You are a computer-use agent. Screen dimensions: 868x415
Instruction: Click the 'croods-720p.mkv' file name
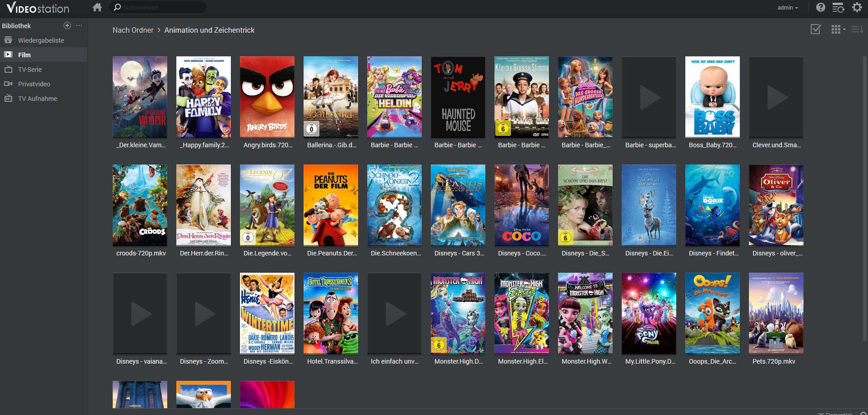(x=141, y=253)
